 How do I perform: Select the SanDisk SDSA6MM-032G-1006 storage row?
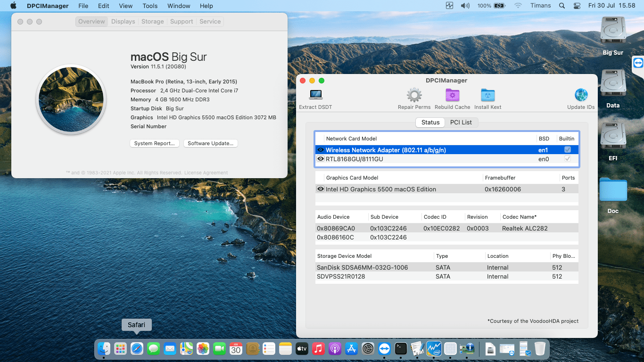pos(447,267)
